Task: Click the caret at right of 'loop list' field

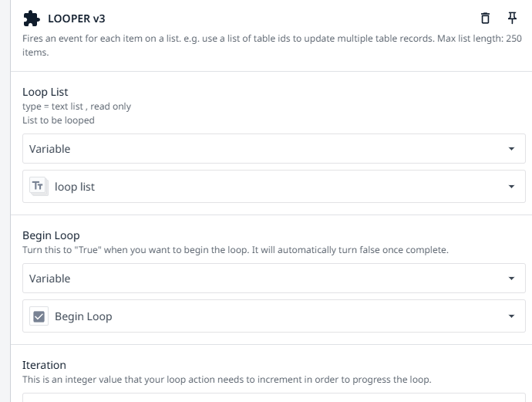Action: 511,186
